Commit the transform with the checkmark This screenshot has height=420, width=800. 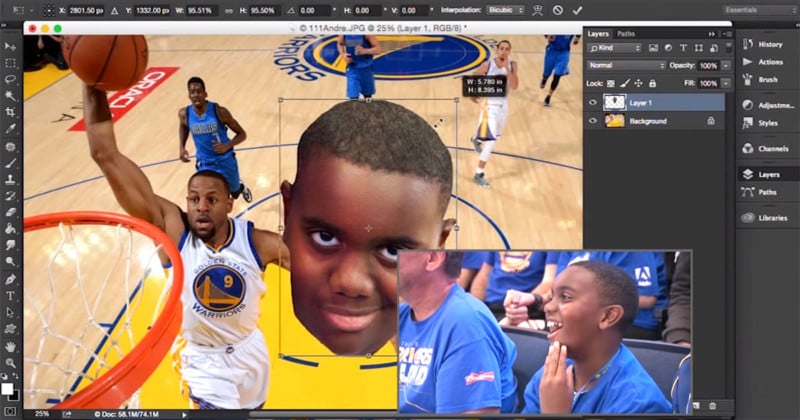577,10
